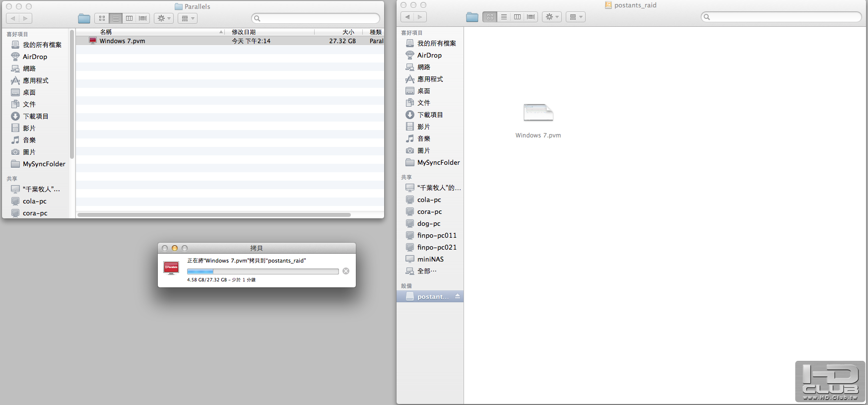Switch Parallels window to Cover Flow view
The image size is (868, 405).
(x=143, y=18)
